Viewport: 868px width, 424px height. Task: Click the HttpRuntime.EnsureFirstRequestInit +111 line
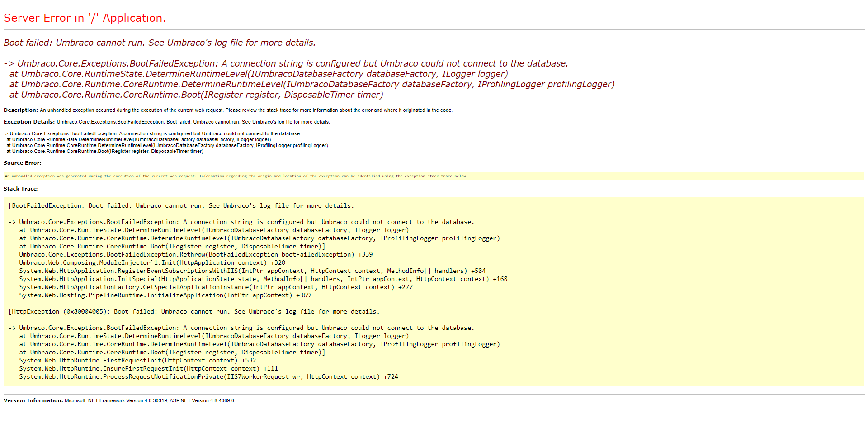click(x=149, y=368)
